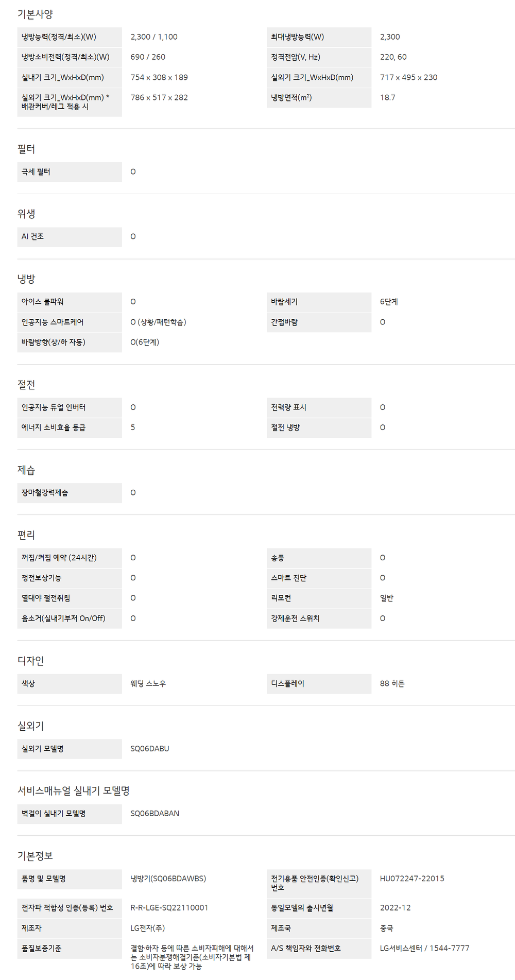Screen dimensions: 515x980
Task: Select the outdoor unit model SQ06DABU
Action: tap(150, 749)
